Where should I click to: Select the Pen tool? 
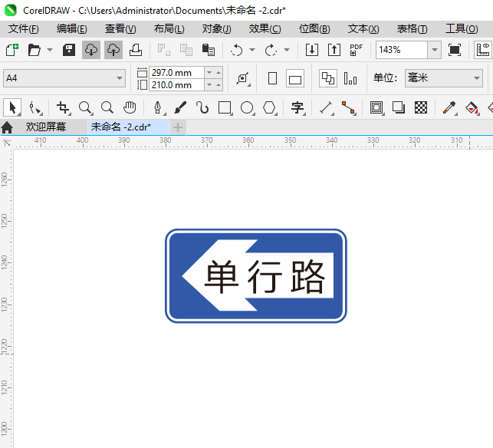coord(158,107)
